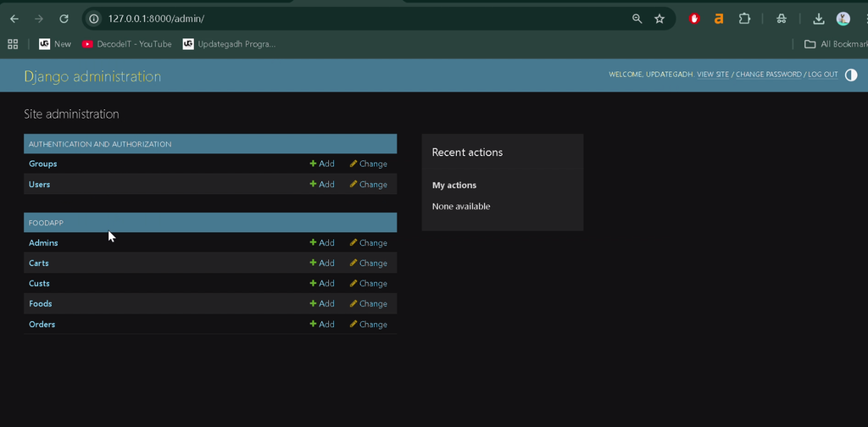Add a new Order
The width and height of the screenshot is (868, 427).
pos(321,324)
